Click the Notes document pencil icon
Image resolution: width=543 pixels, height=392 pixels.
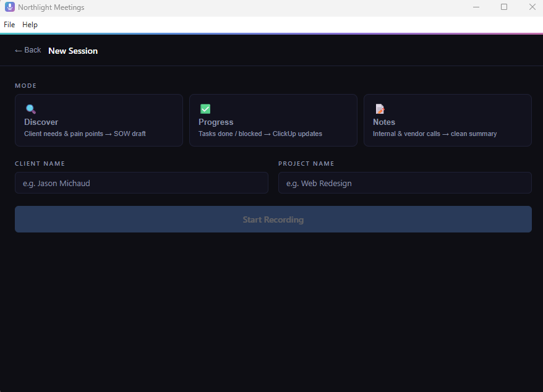click(380, 109)
